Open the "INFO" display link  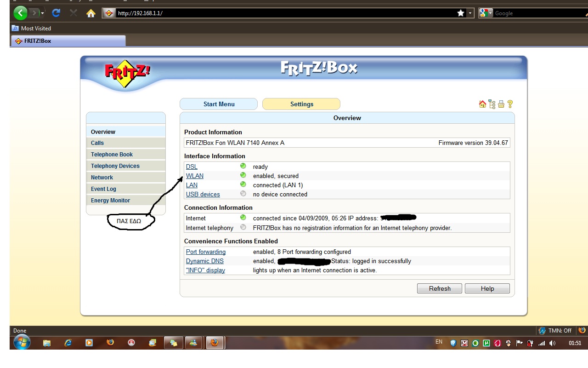(x=205, y=270)
